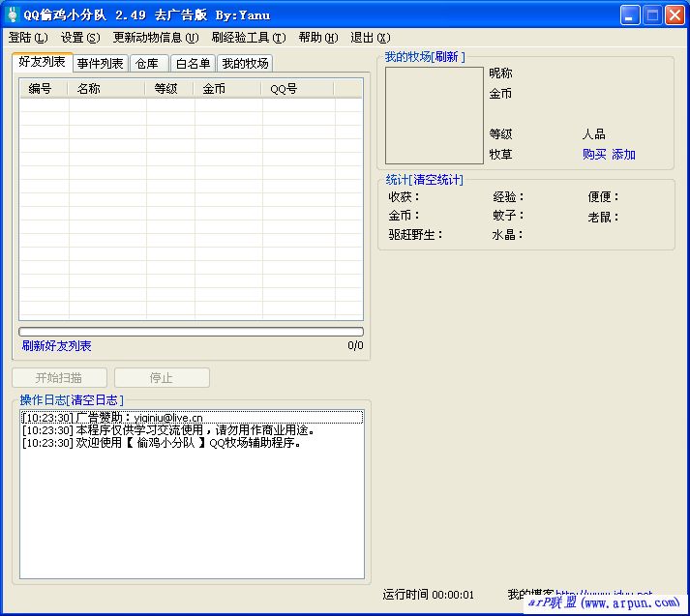Viewport: 690px width, 616px height.
Task: Click the 购买 pasture link
Action: pos(594,155)
